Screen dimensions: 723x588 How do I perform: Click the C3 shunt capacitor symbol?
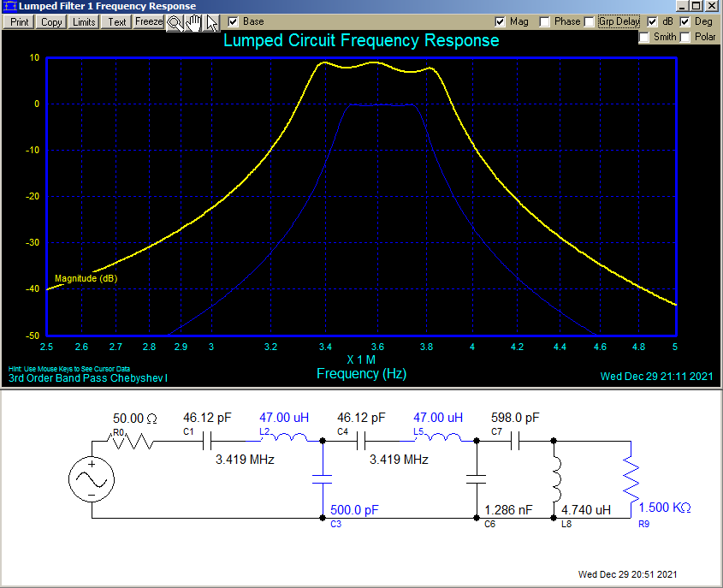pos(322,479)
